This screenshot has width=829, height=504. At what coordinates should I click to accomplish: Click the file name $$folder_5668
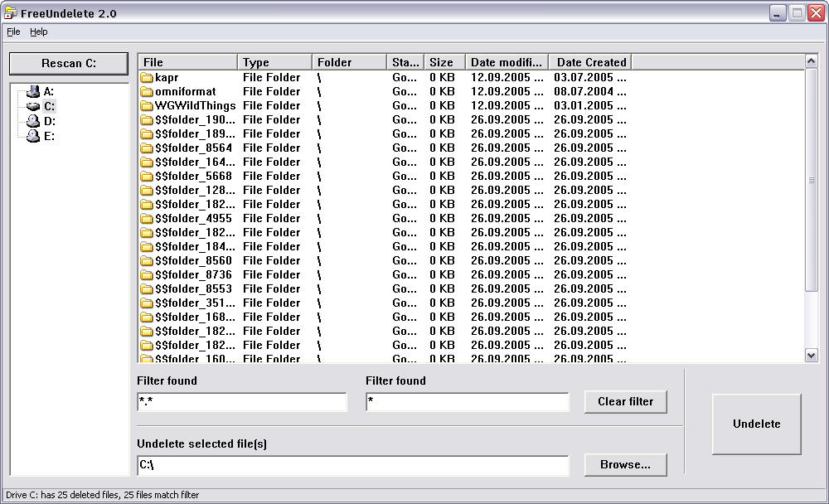pos(193,176)
